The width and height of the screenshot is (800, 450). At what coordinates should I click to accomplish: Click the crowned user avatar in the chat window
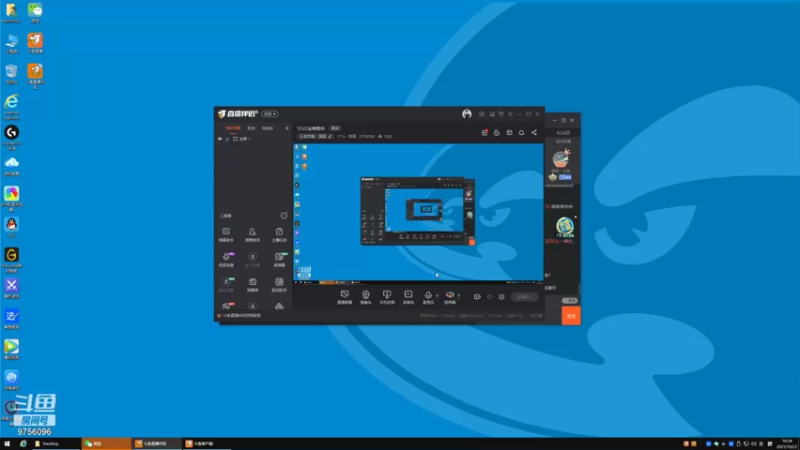pyautogui.click(x=560, y=159)
